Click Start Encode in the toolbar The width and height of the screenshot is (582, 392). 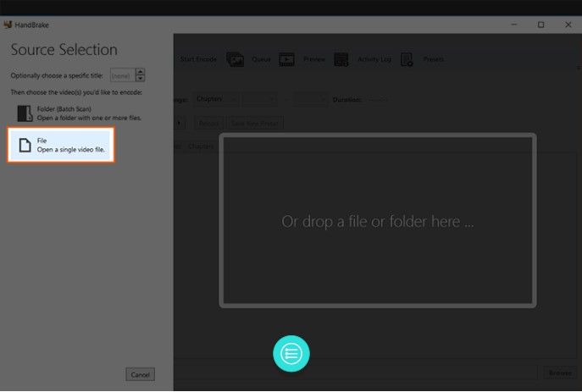coord(198,59)
